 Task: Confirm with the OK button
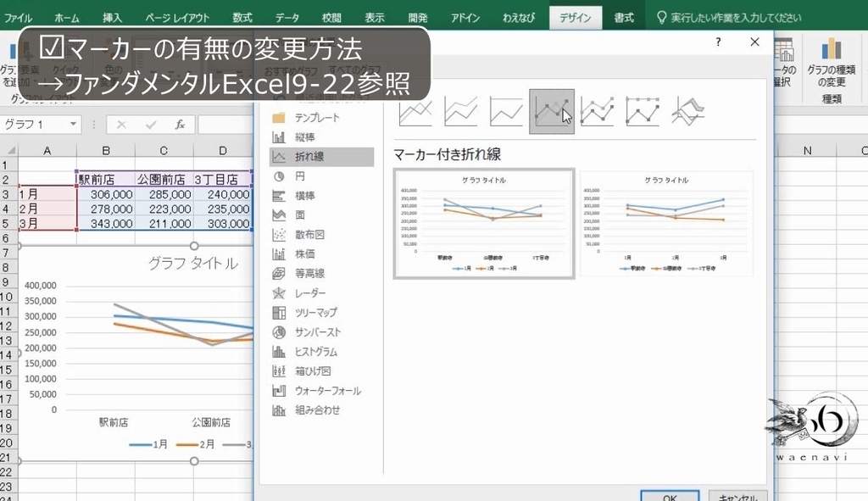point(670,497)
